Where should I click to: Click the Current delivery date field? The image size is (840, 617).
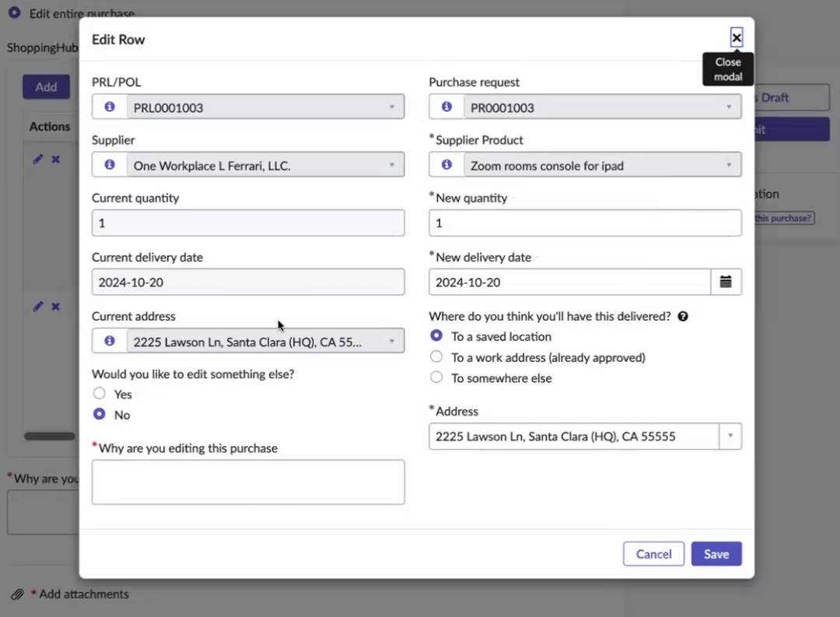point(248,282)
